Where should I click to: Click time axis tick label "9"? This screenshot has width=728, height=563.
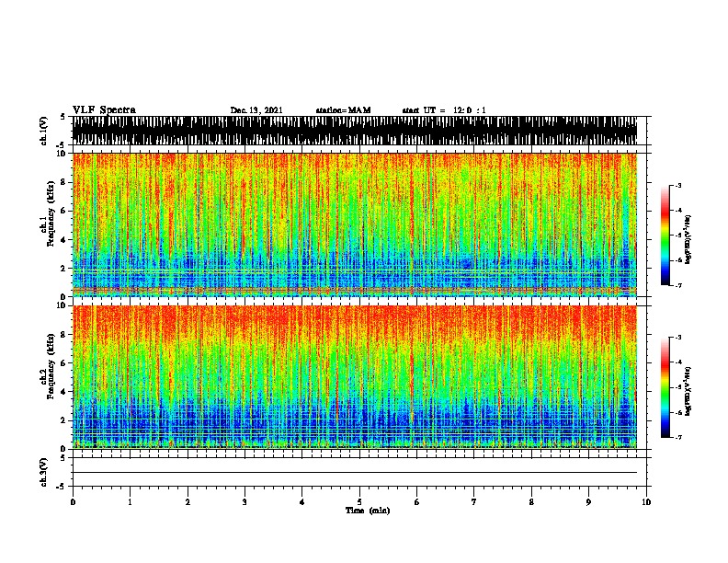click(588, 502)
